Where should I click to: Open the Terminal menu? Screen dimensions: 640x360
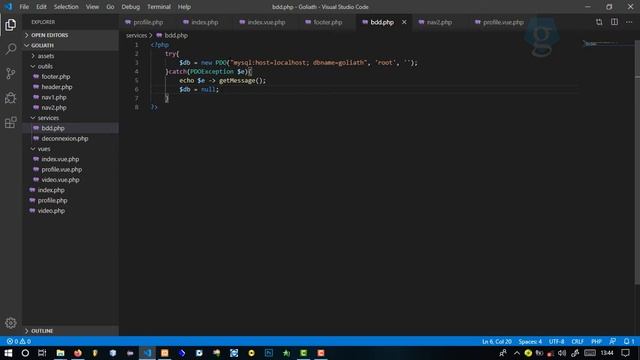coord(159,7)
